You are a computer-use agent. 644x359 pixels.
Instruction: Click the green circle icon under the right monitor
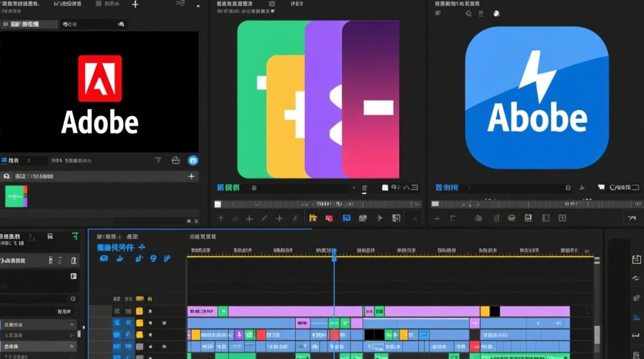511,218
